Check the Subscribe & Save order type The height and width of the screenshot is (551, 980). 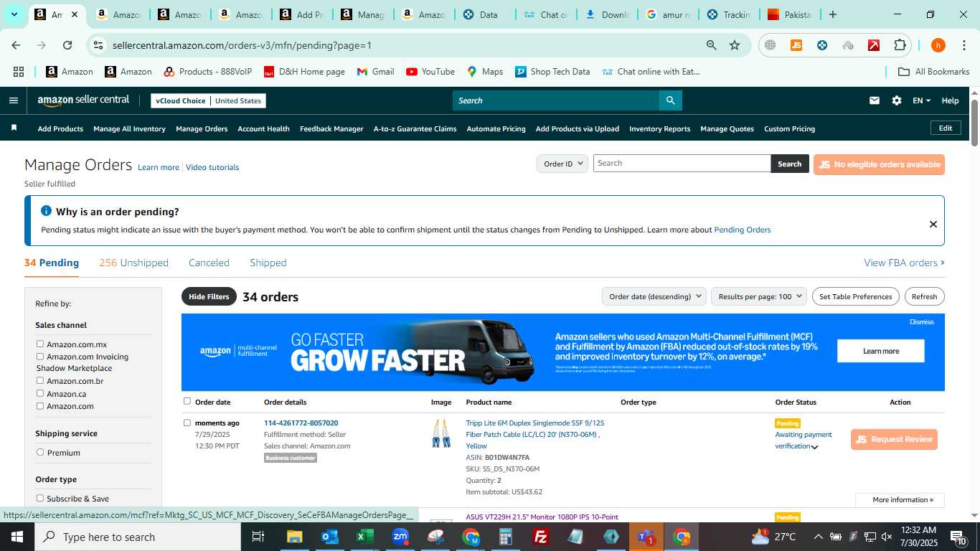(40, 498)
